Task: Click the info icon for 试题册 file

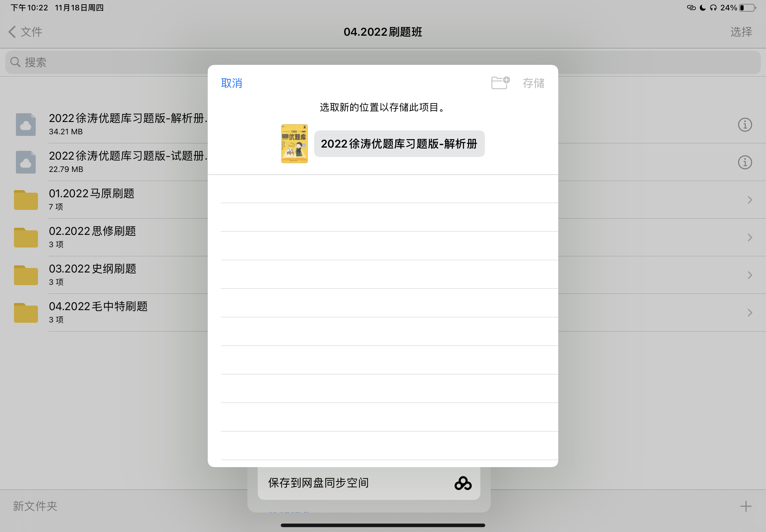Action: tap(745, 162)
